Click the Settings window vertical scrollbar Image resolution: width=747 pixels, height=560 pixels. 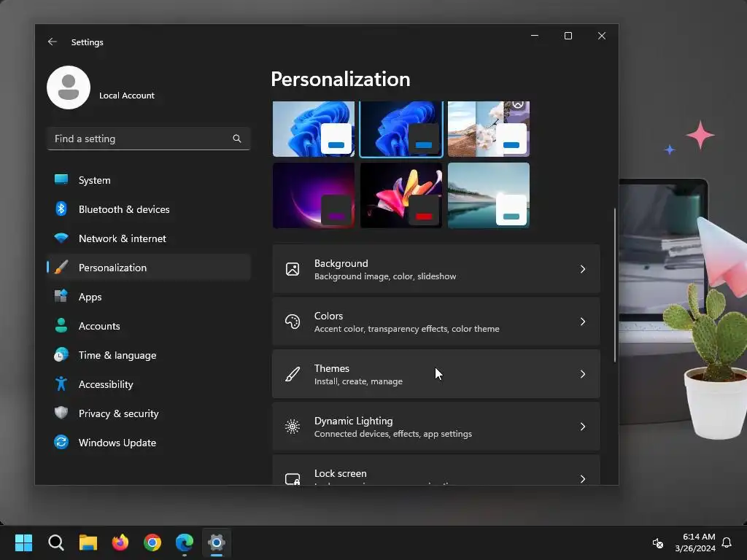coord(614,285)
